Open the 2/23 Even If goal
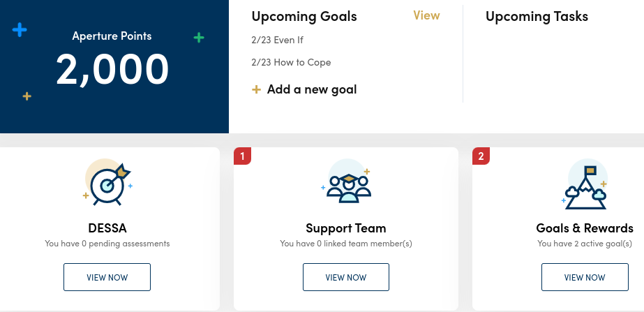This screenshot has width=644, height=312. pos(277,40)
